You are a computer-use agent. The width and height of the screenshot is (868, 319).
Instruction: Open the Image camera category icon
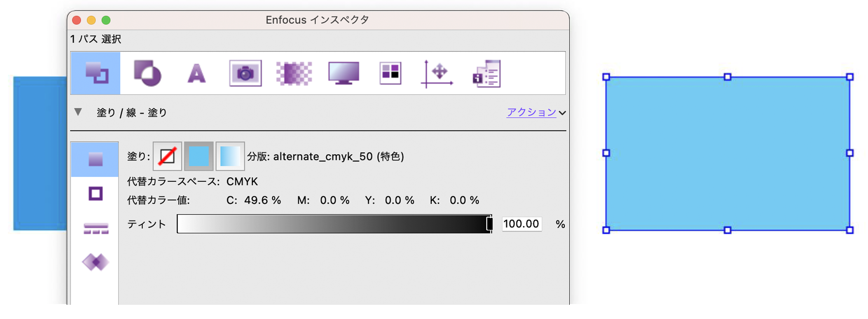tap(245, 73)
